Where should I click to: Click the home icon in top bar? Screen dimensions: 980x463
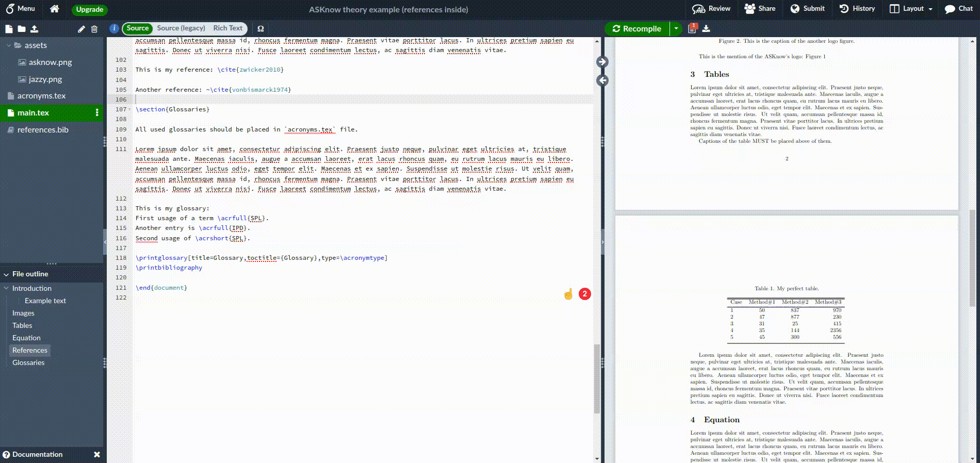(x=54, y=9)
